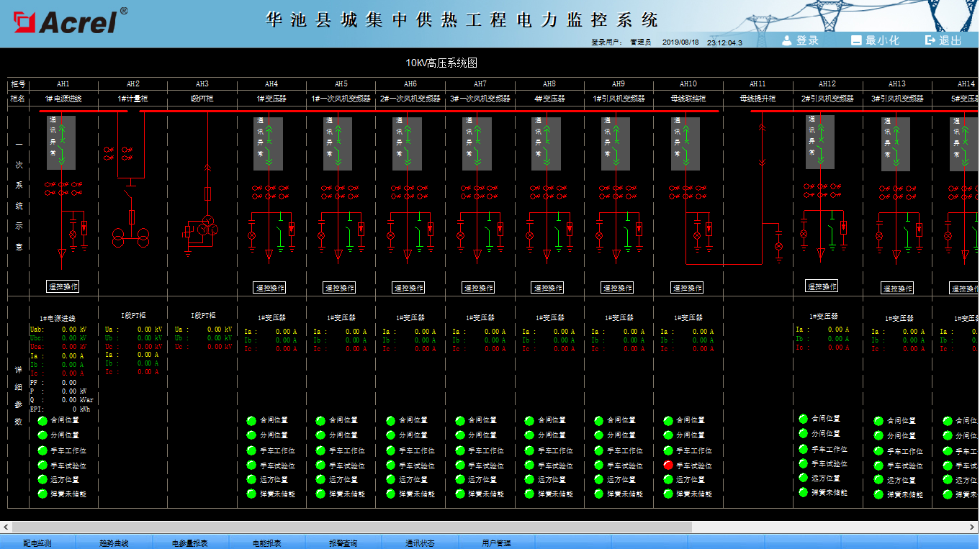
Task: Click 遥控操作 under AH8 4#变压器
Action: [x=548, y=288]
